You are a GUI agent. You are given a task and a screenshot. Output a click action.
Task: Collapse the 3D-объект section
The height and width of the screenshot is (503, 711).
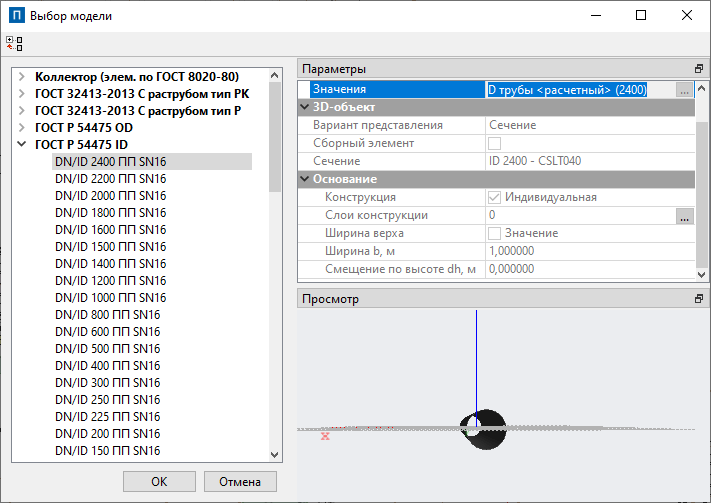click(305, 107)
